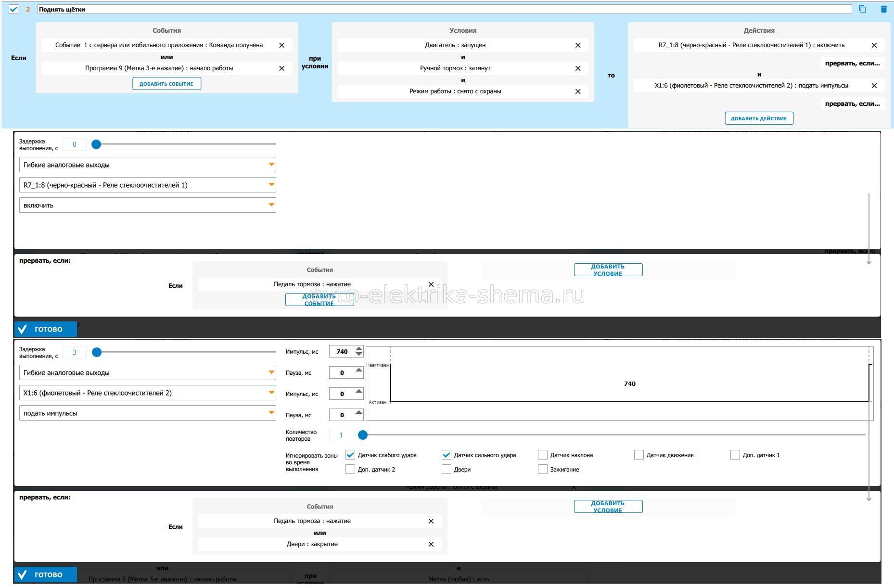Remove 'Программа 9' event with X
The height and width of the screenshot is (588, 894).
click(x=282, y=68)
